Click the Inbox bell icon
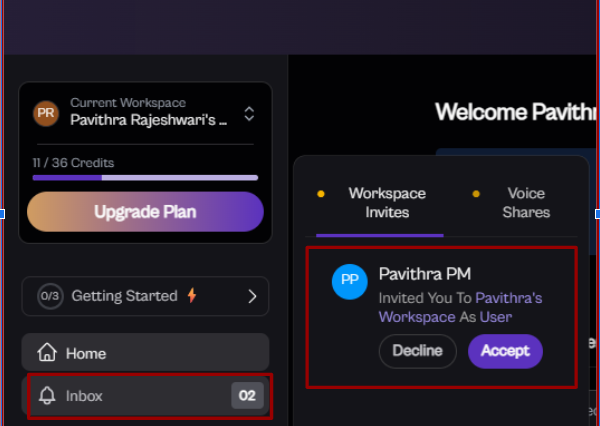 pyautogui.click(x=46, y=396)
